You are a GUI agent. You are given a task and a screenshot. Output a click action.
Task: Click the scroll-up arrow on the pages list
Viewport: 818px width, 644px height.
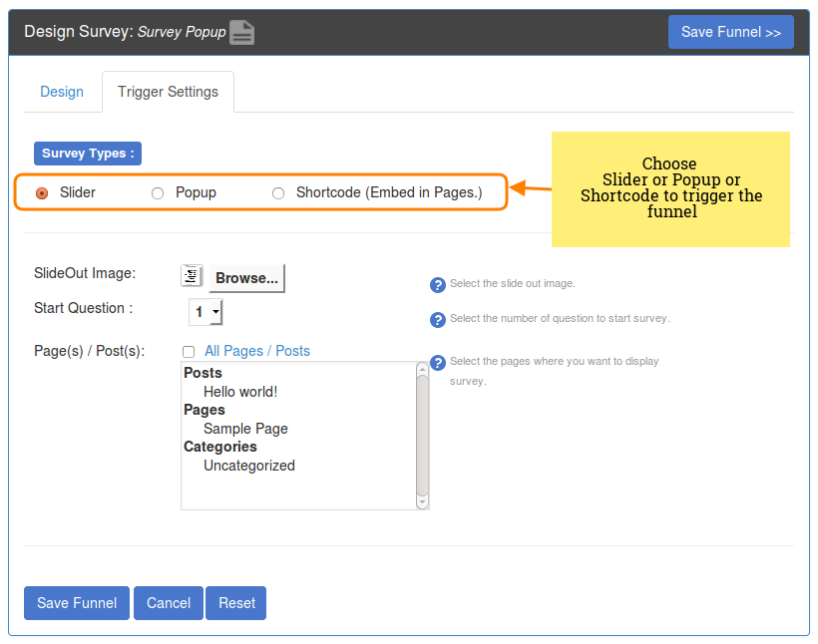(422, 368)
